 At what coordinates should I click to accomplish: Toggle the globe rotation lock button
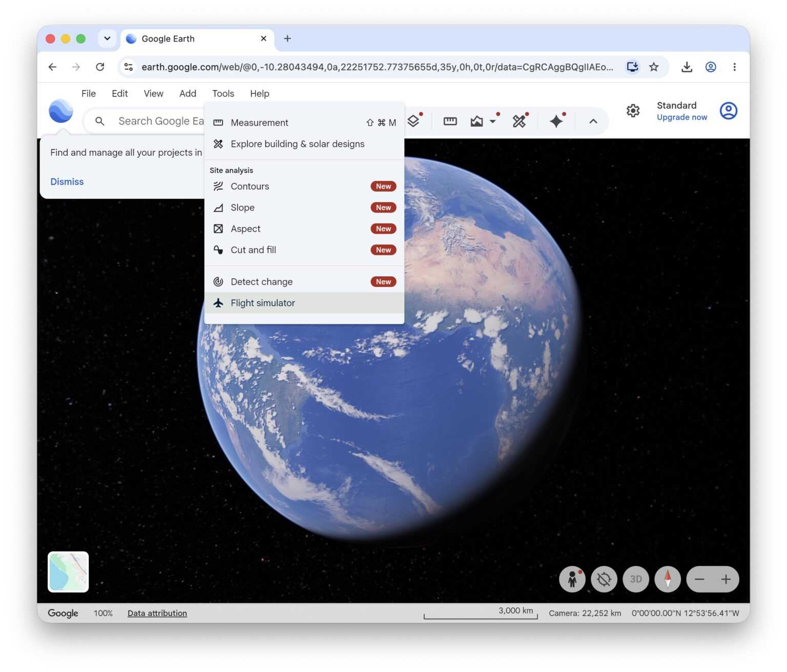click(x=604, y=579)
